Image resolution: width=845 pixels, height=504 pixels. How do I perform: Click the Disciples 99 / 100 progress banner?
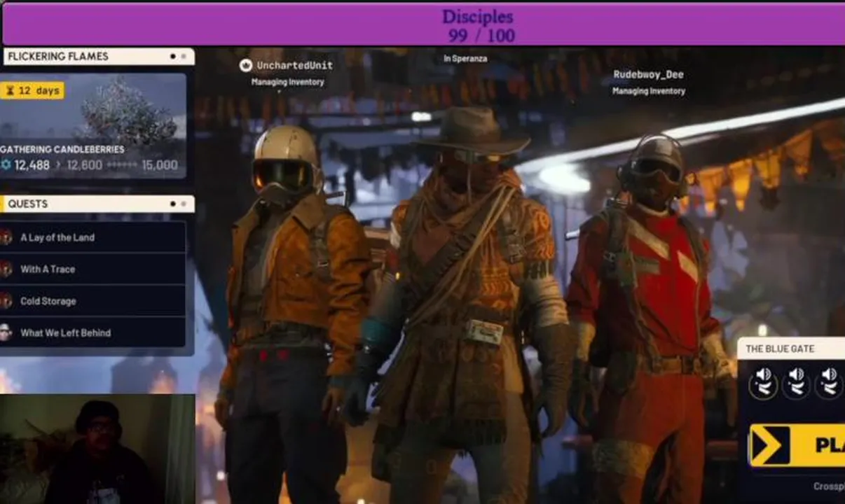tap(422, 24)
